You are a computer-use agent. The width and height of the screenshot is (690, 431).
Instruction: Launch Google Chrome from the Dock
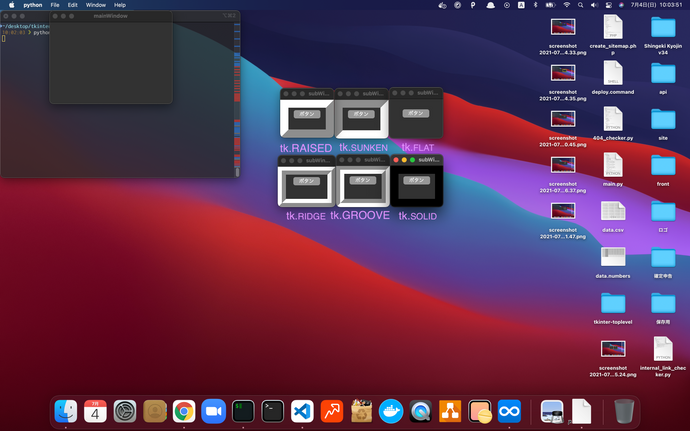pos(184,411)
